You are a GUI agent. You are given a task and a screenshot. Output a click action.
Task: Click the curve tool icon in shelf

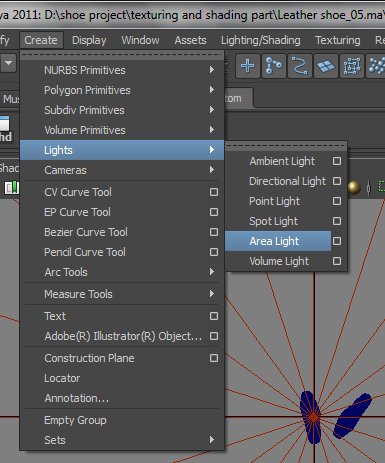pyautogui.click(x=299, y=66)
